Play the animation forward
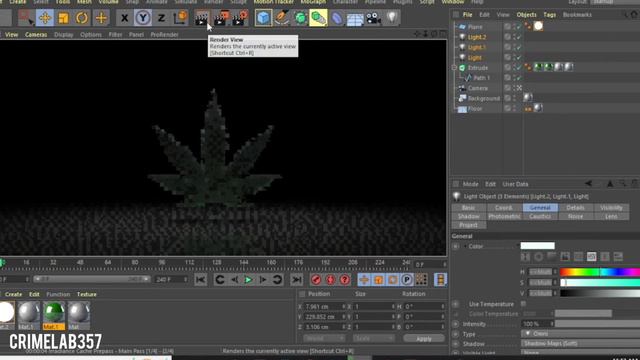 [248, 280]
